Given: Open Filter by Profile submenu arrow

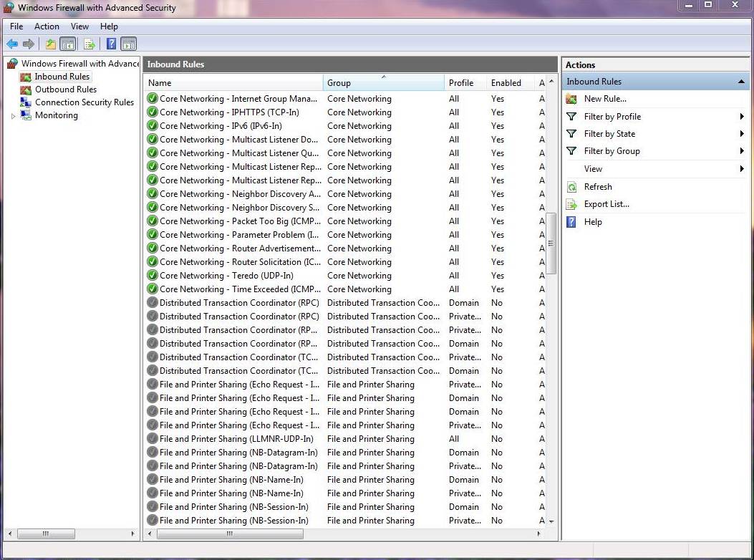Looking at the screenshot, I should click(x=742, y=117).
